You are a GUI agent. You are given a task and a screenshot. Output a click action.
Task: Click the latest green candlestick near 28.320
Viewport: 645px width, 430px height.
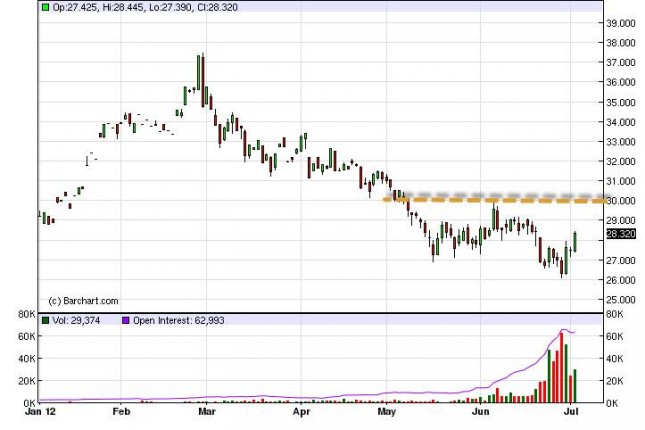click(575, 242)
